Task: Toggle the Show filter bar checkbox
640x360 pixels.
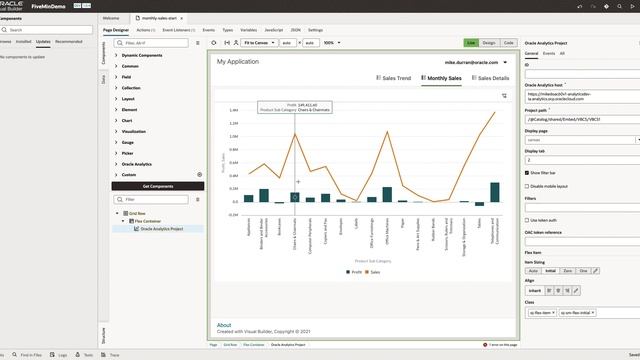Action: 527,173
